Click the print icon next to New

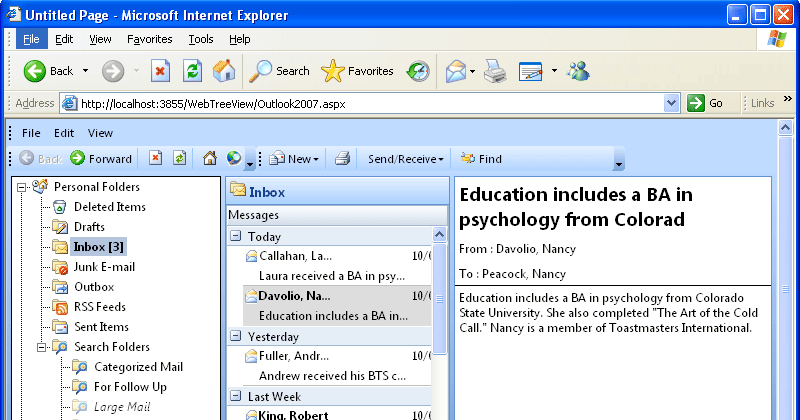(x=342, y=158)
